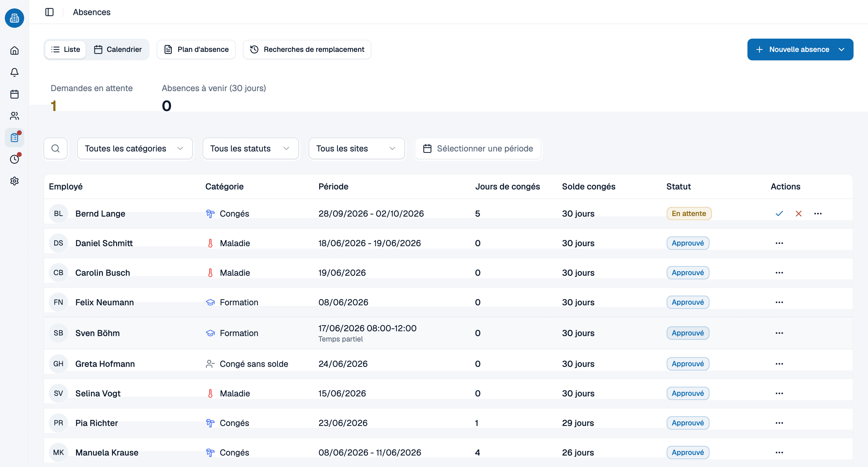Select employee name Selina Vogt
Screen dimensions: 868x467
coord(98,393)
